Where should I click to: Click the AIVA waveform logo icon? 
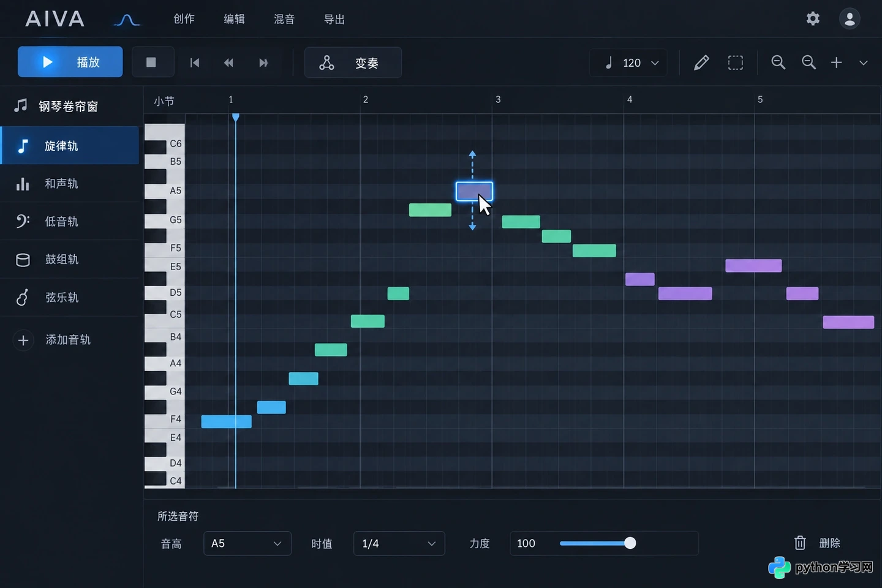coord(127,20)
